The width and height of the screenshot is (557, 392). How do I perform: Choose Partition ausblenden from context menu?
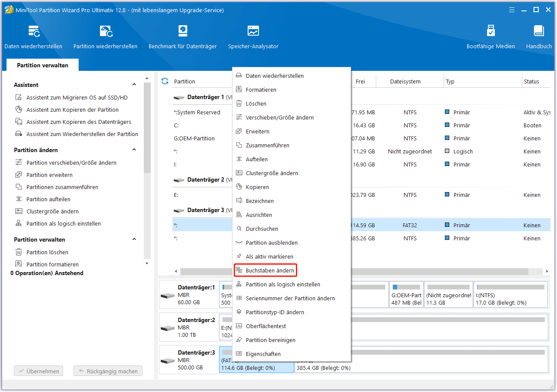coord(292,243)
